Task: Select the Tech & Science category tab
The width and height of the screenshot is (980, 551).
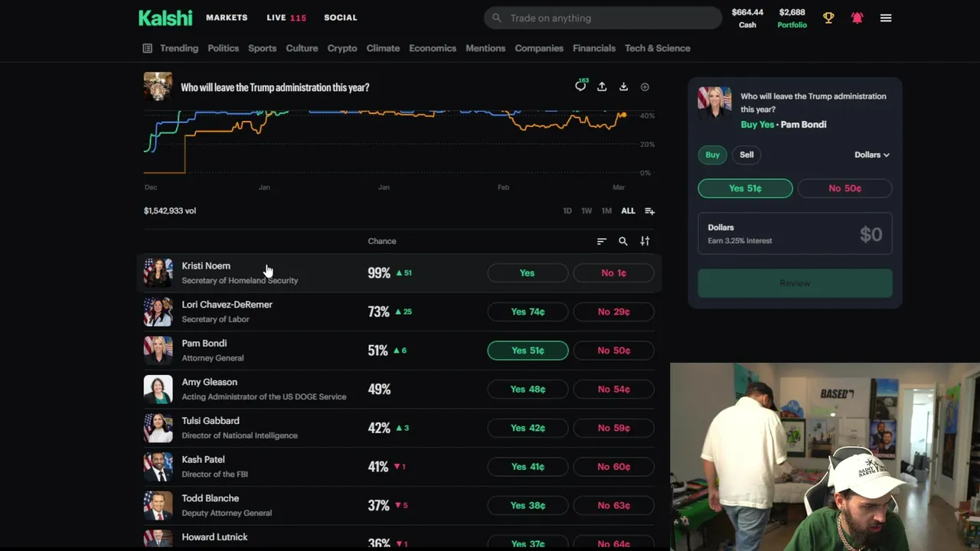Action: click(x=658, y=48)
